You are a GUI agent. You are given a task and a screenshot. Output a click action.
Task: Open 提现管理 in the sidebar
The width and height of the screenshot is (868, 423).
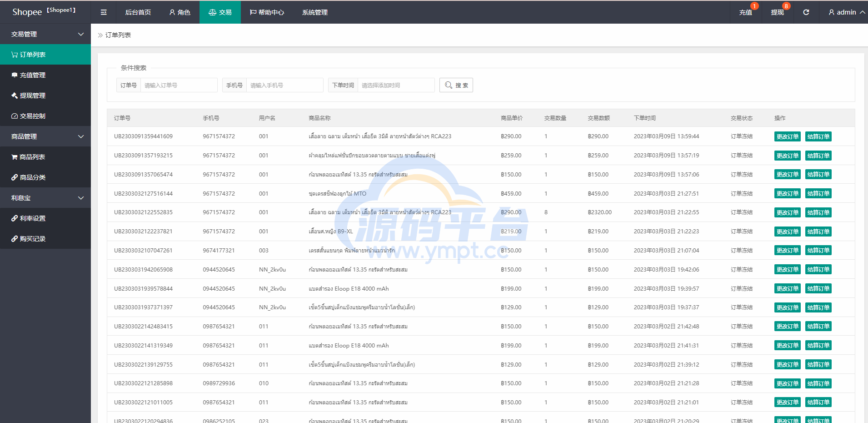(45, 96)
